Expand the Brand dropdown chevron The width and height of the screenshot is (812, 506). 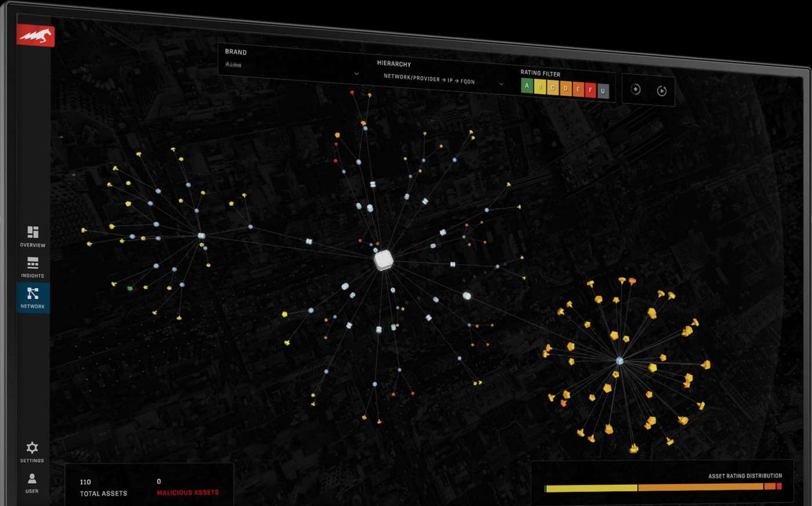click(x=356, y=74)
